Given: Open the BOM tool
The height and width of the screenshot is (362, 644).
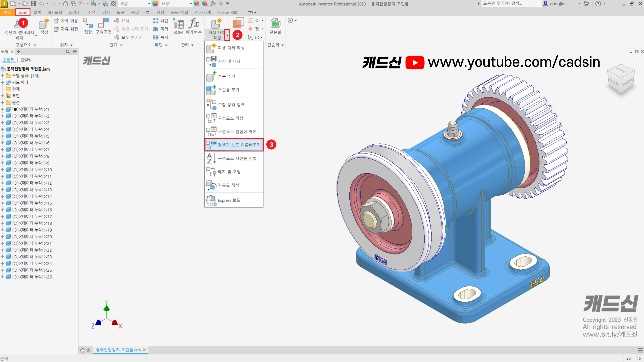Looking at the screenshot, I should click(x=178, y=26).
